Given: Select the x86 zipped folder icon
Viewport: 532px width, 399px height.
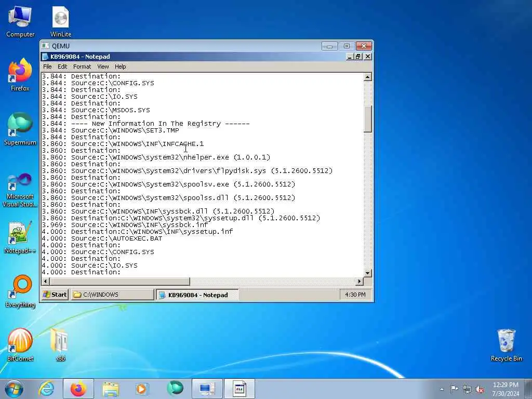Looking at the screenshot, I should click(60, 345).
